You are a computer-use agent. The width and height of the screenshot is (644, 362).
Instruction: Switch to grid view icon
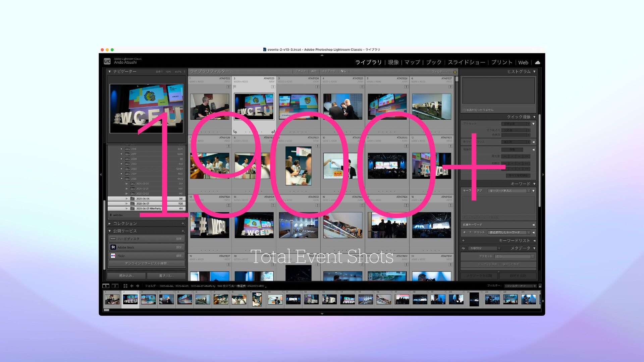click(x=125, y=286)
